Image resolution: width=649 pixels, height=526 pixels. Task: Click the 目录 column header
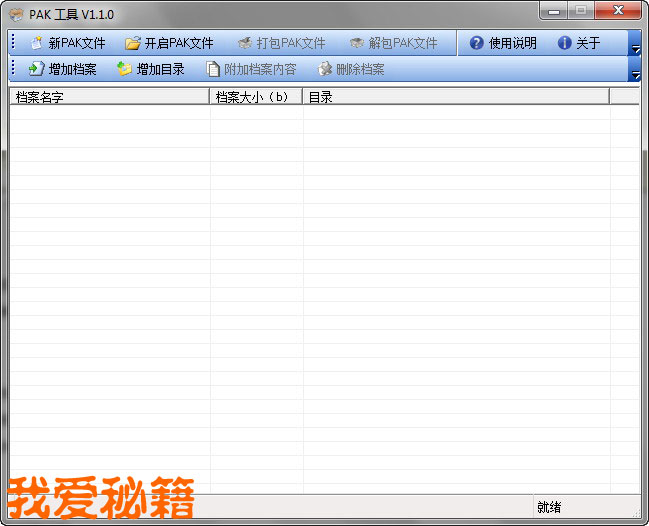[x=455, y=97]
